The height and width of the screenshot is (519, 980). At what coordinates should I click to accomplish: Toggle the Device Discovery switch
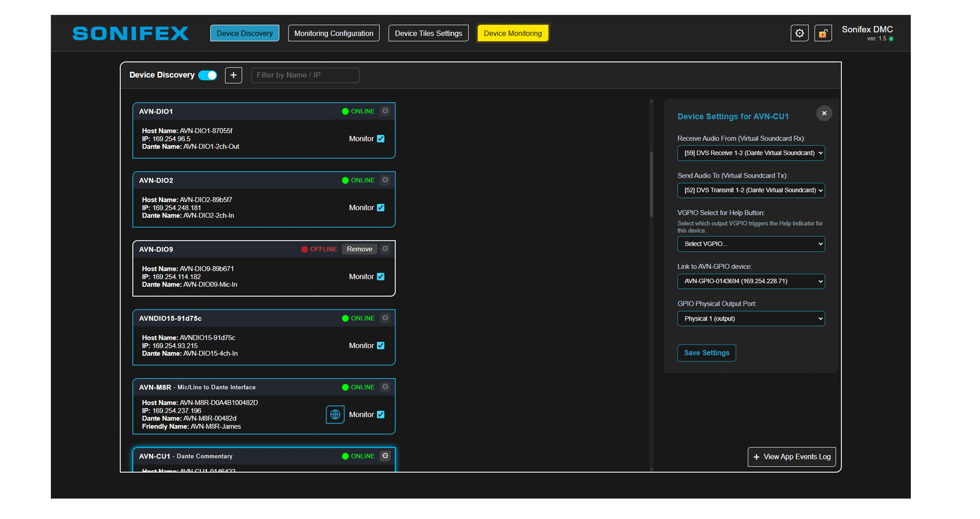click(x=208, y=75)
